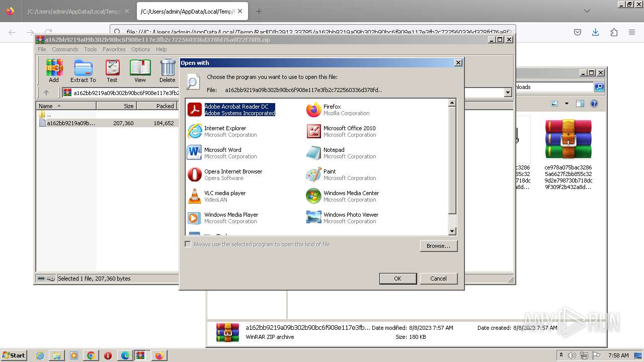Click OK in Open with dialog
This screenshot has height=362, width=644.
[x=397, y=279]
